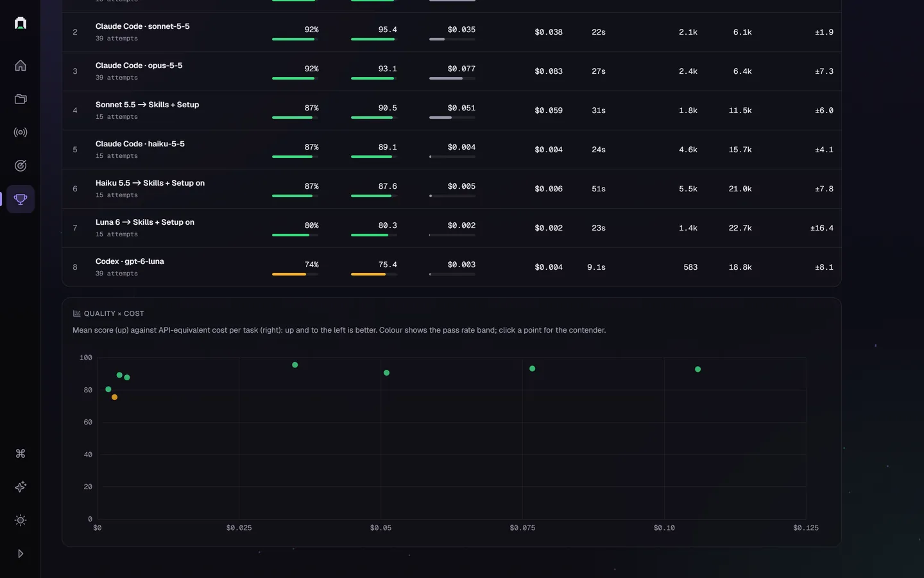This screenshot has width=924, height=578.
Task: Click the 22.7k token value
Action: pyautogui.click(x=740, y=228)
